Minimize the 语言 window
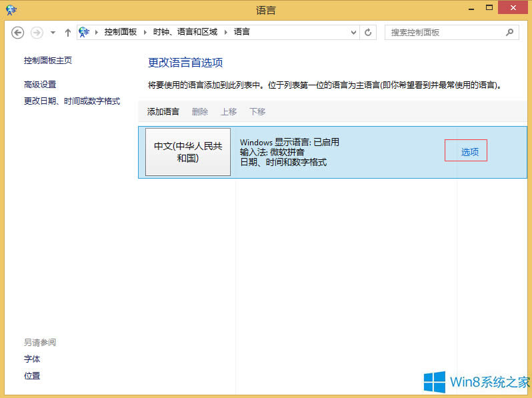Screen dimensions: 532x398 click(x=471, y=8)
